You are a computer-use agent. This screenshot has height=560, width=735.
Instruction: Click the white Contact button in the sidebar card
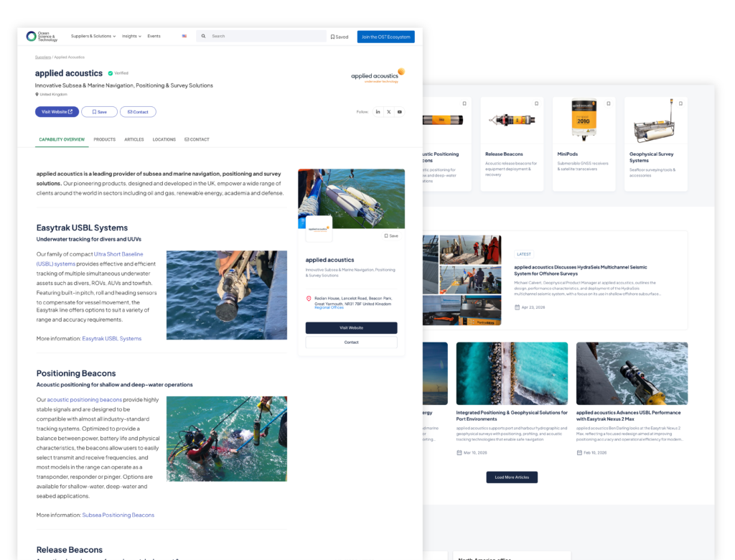click(x=352, y=342)
